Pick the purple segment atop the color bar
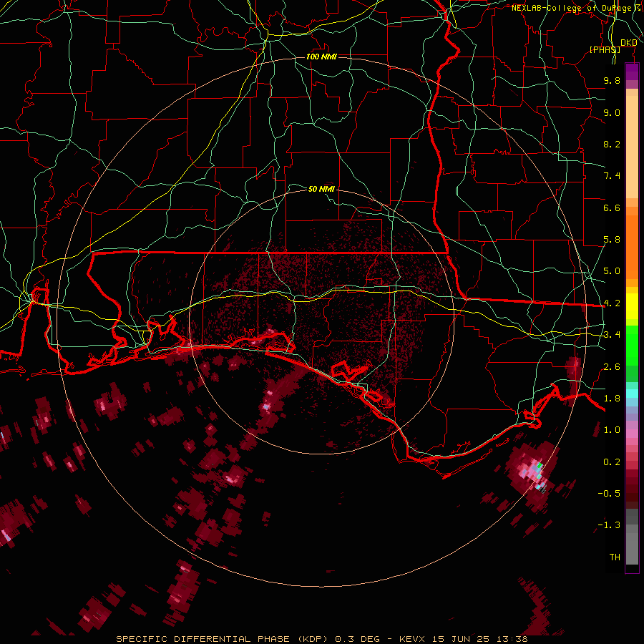Image resolution: width=644 pixels, height=644 pixels. [x=632, y=72]
